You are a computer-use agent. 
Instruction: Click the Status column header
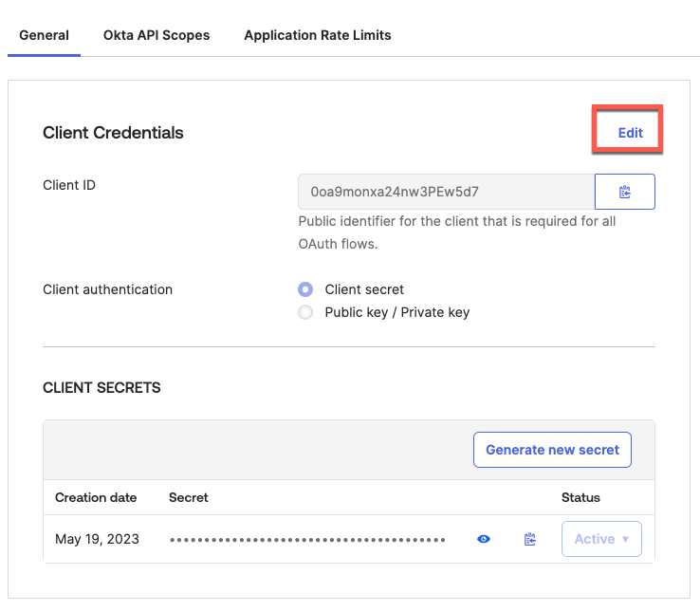[580, 497]
